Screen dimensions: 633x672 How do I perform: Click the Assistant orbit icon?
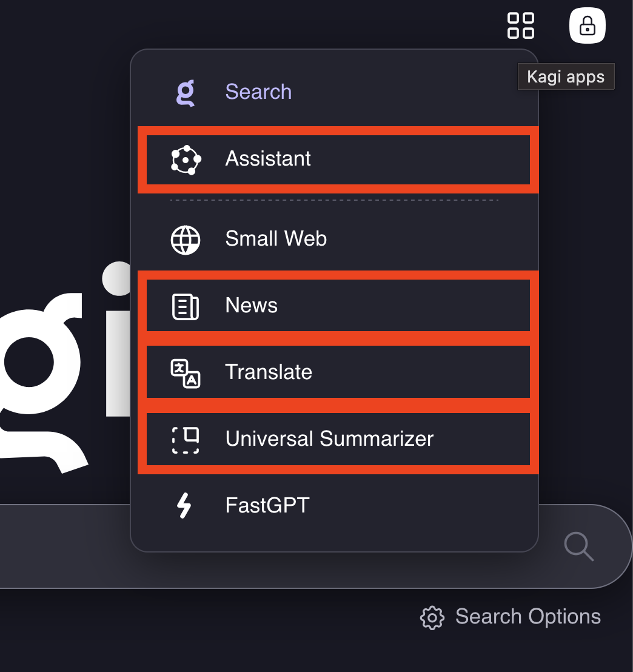186,160
